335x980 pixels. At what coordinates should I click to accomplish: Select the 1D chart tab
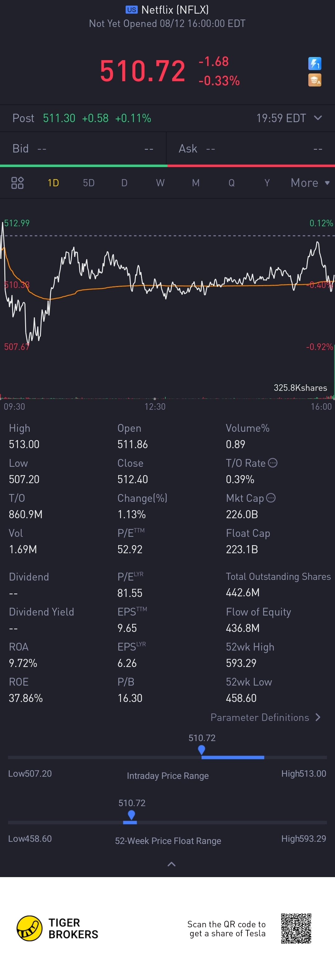(53, 183)
